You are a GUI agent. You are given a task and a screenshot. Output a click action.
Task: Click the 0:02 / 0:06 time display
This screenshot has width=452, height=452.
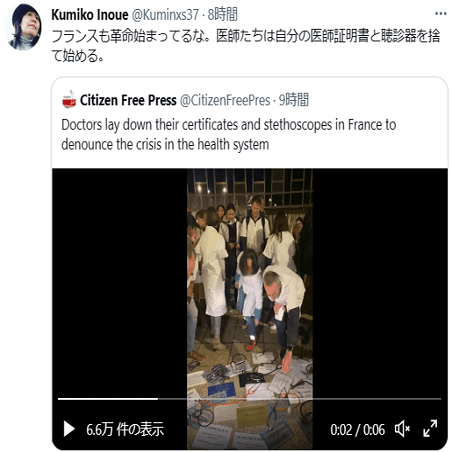point(358,430)
